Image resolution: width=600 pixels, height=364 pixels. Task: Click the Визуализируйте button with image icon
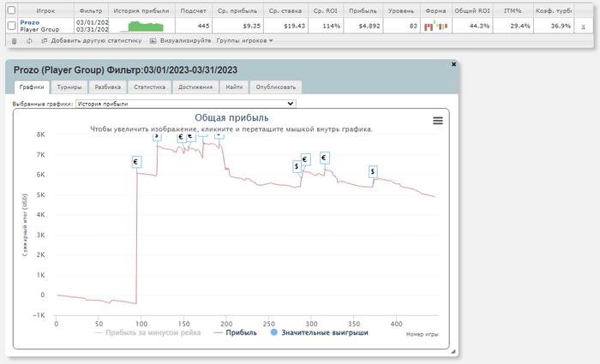coord(180,40)
